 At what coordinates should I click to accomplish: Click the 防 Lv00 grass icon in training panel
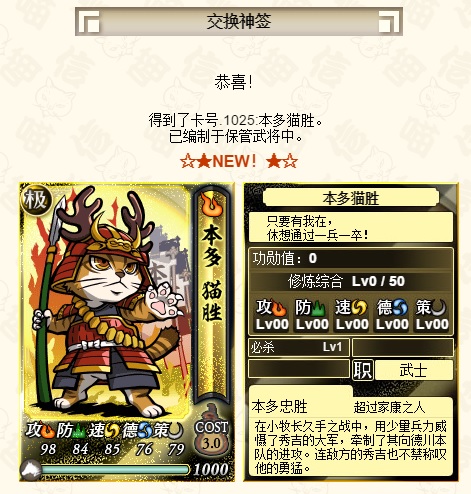click(319, 308)
